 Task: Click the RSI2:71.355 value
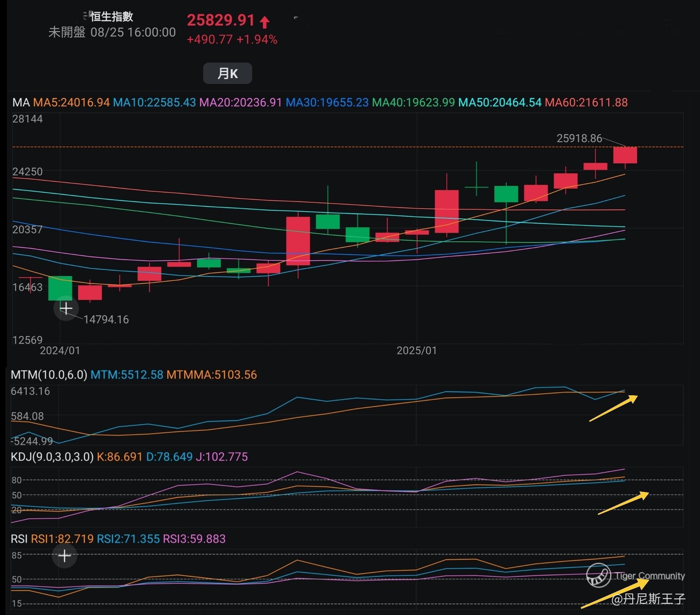128,539
